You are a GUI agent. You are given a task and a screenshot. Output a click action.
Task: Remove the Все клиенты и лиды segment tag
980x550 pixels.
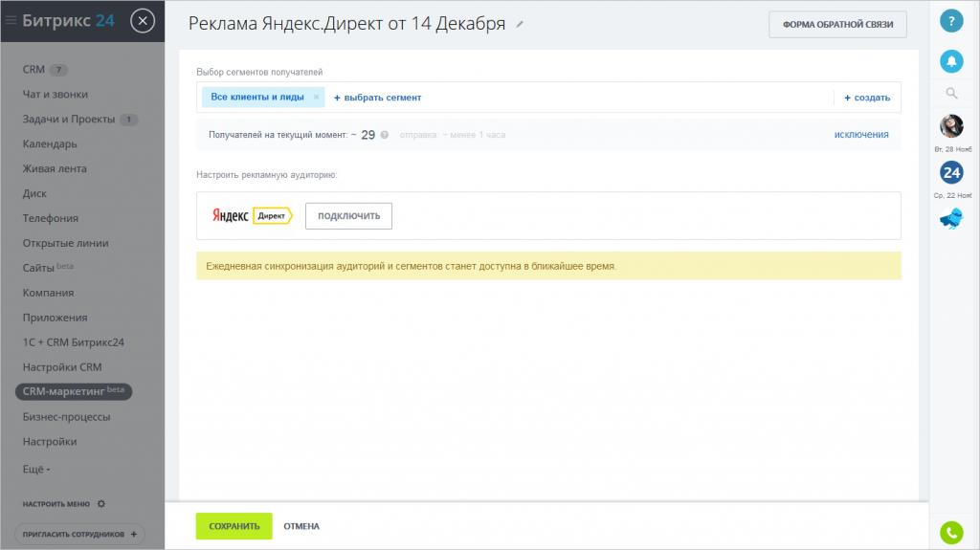click(x=316, y=97)
